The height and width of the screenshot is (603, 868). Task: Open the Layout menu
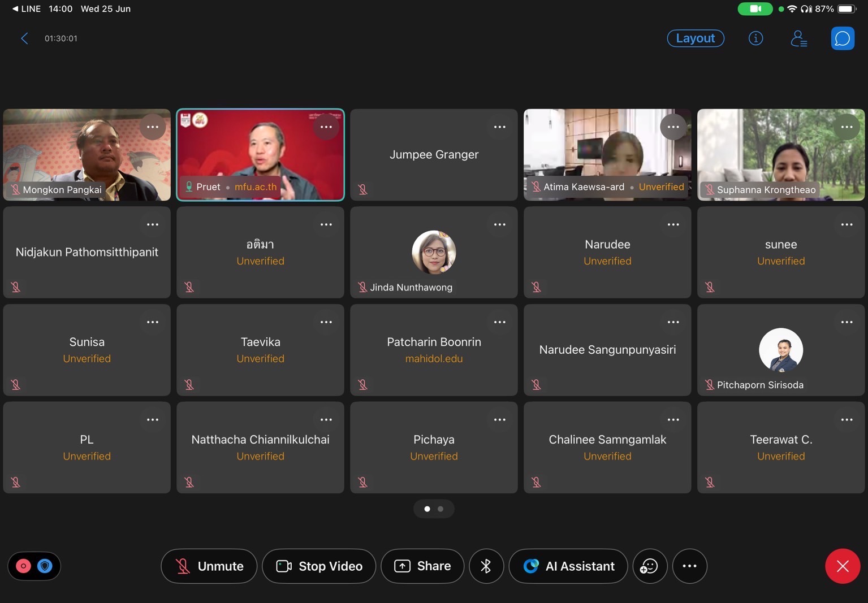pos(695,38)
